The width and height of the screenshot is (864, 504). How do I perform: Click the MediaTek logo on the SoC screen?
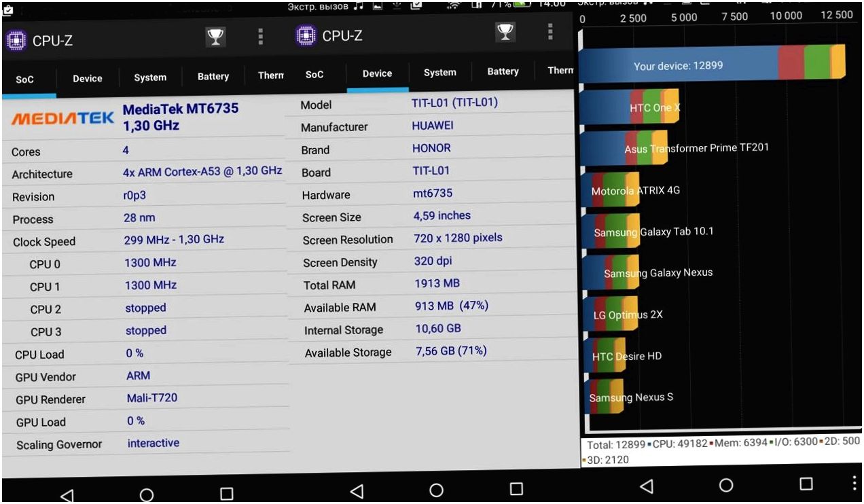point(62,119)
